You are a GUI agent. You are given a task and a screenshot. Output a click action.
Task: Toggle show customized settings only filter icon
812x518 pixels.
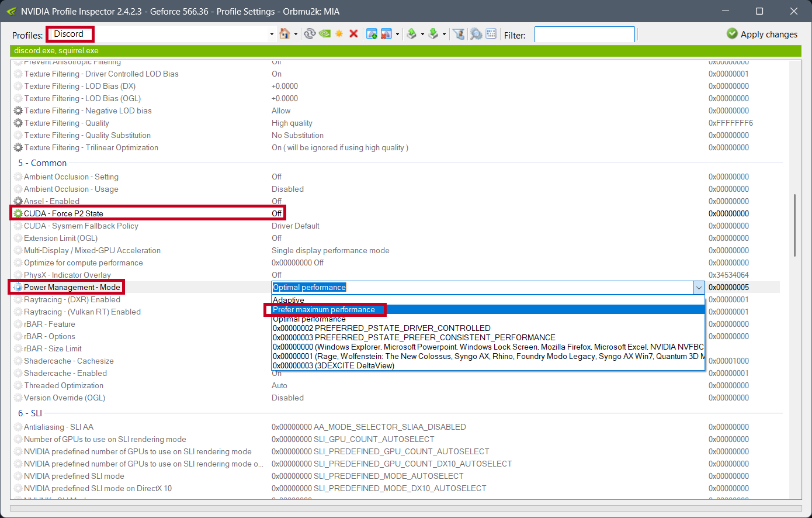tap(459, 34)
